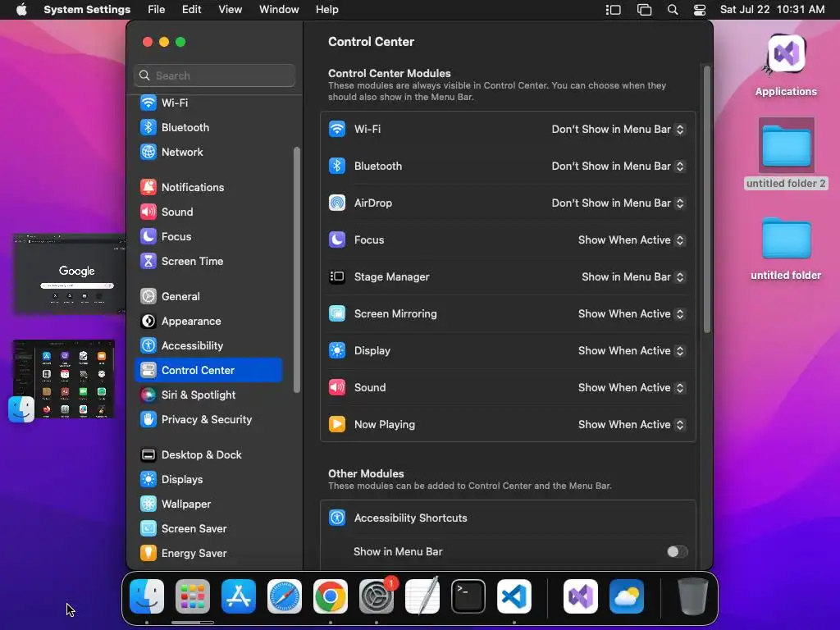This screenshot has height=630, width=840.
Task: Open the Window menu
Action: [x=279, y=10]
